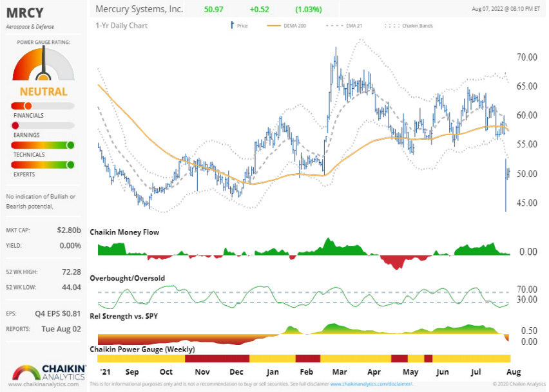The height and width of the screenshot is (392, 549).
Task: Click the Aug 07, 2022 timestamp
Action: tap(506, 9)
